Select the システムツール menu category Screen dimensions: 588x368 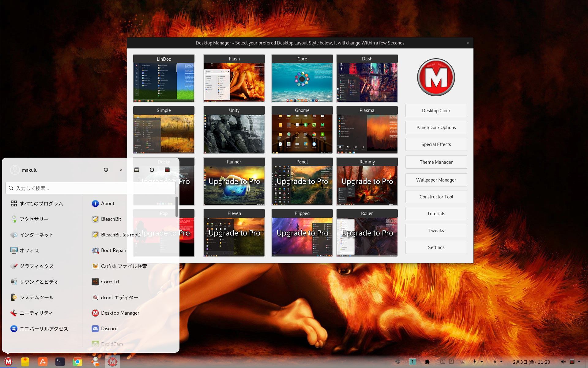[x=37, y=297]
